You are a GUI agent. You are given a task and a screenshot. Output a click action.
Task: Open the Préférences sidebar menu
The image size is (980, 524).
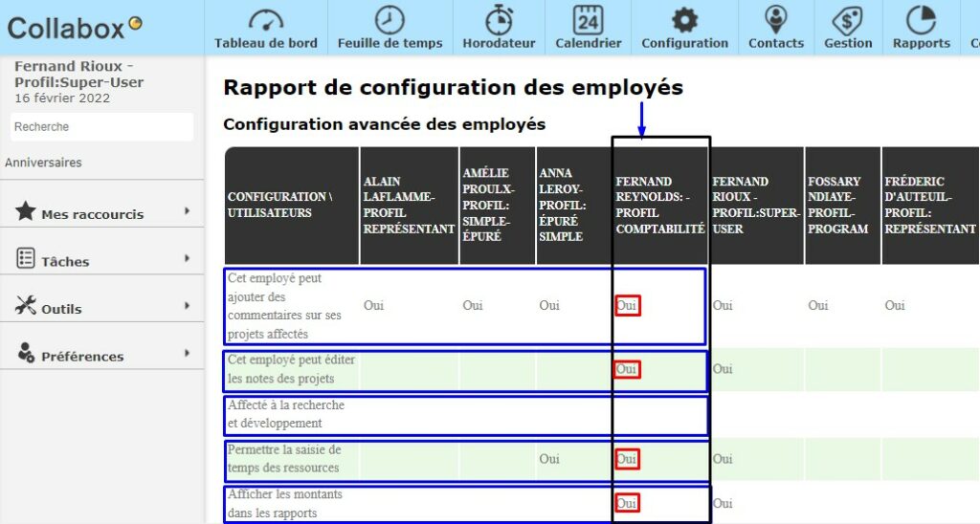(81, 356)
